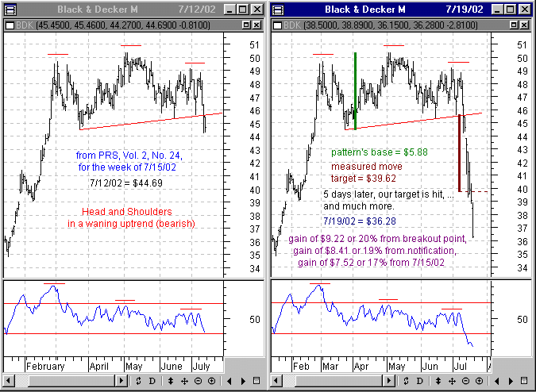Zoom in using the plus icon in the 7/19/02 window

coord(480,381)
